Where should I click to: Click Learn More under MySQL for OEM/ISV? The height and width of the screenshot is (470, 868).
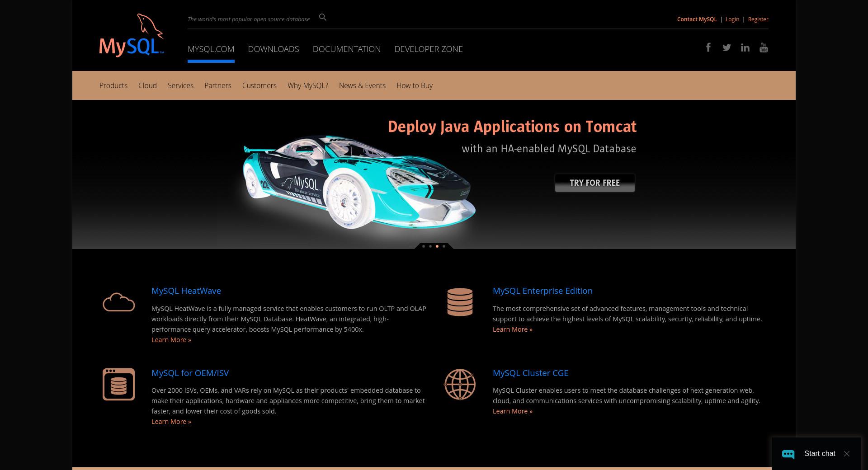[171, 422]
